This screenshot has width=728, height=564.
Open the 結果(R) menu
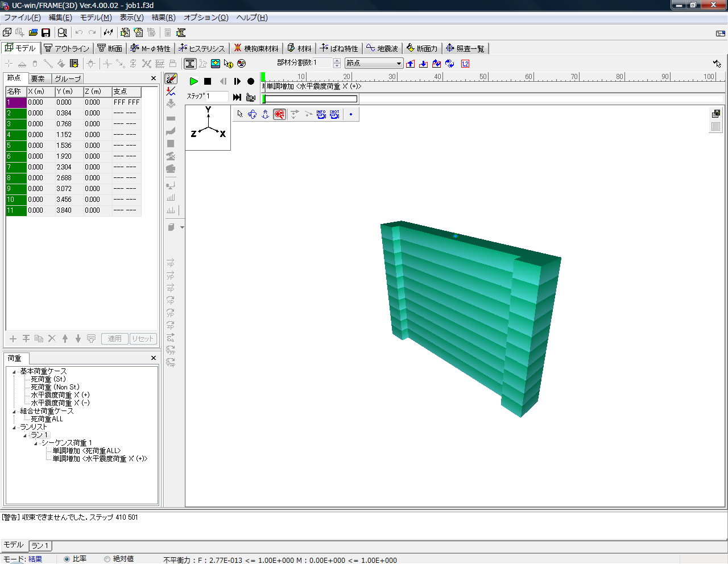[x=163, y=18]
